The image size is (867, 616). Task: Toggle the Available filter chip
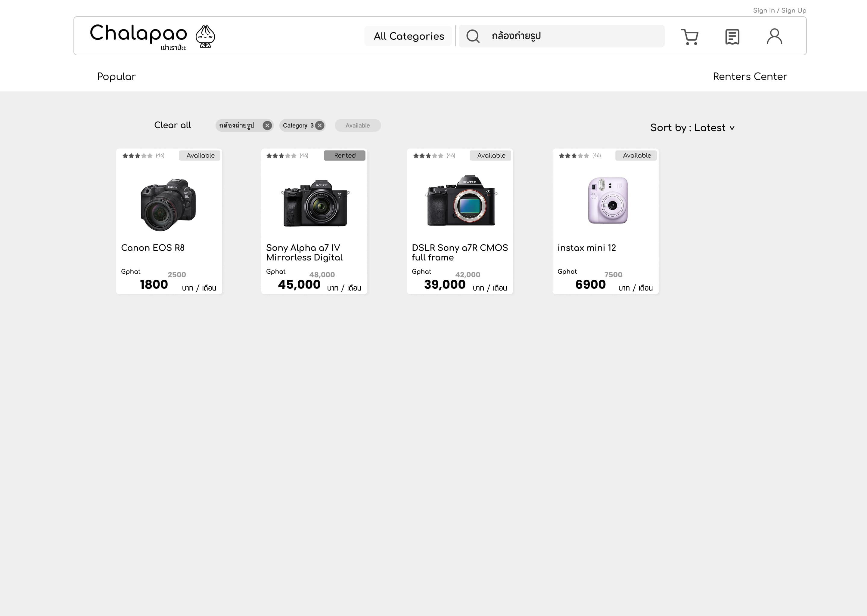pos(357,125)
